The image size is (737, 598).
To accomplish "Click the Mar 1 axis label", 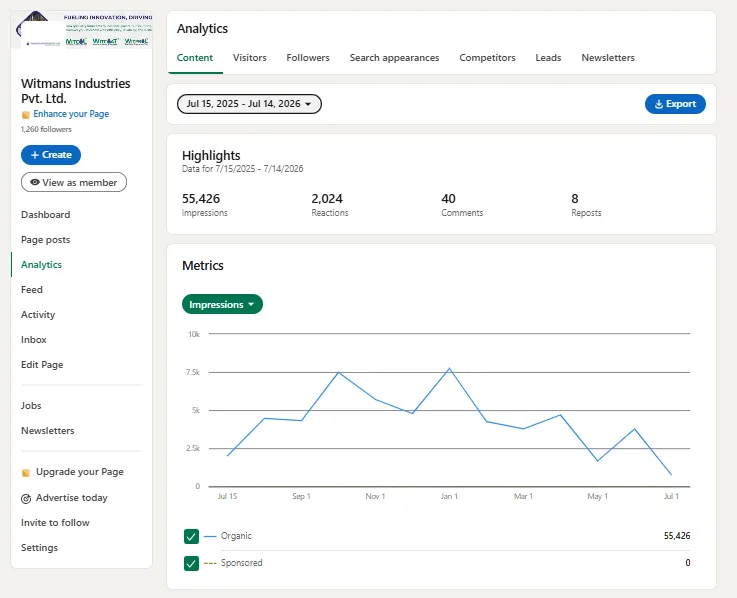I will point(523,496).
